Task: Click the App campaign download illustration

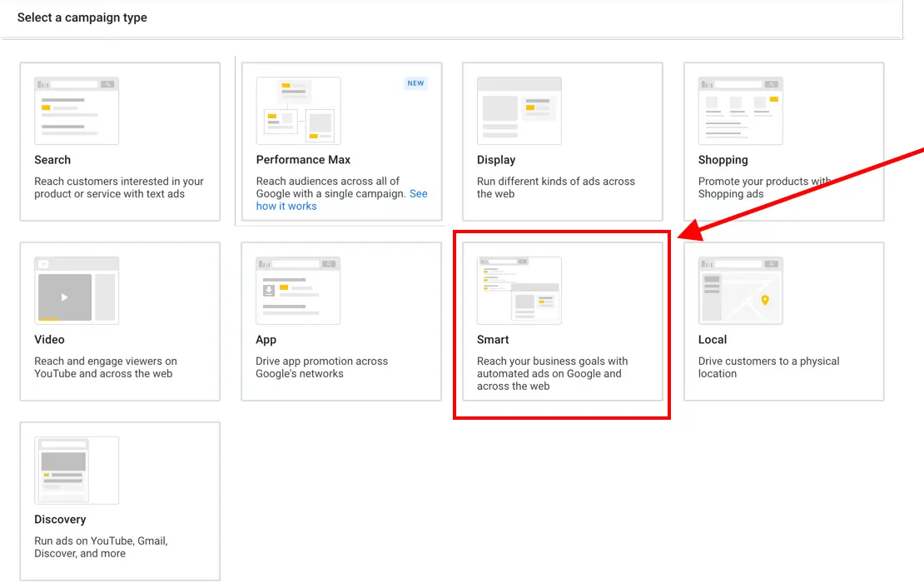Action: coord(298,291)
